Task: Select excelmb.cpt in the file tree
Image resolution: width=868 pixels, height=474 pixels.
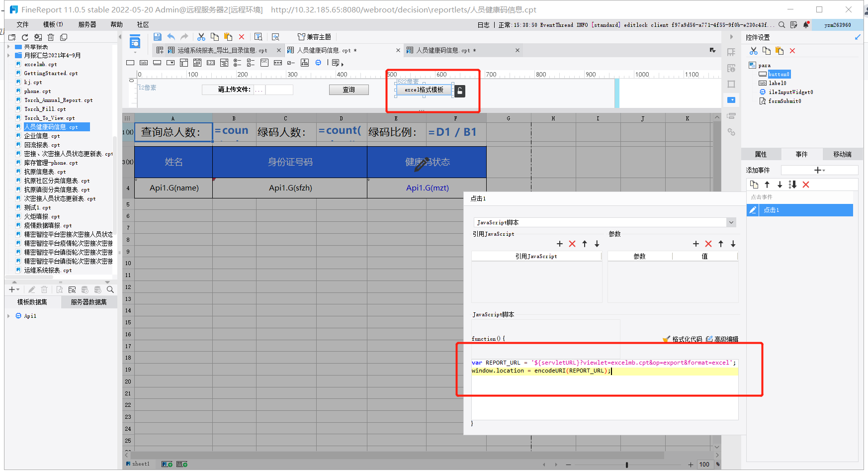Action: (x=41, y=64)
